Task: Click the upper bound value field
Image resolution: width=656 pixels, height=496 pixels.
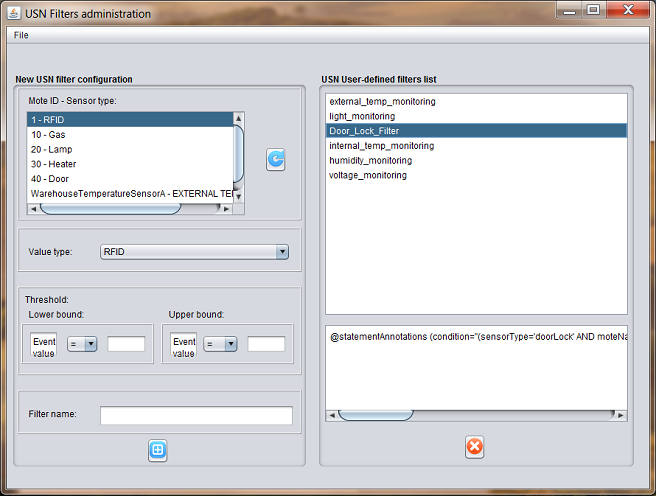Action: (x=266, y=344)
